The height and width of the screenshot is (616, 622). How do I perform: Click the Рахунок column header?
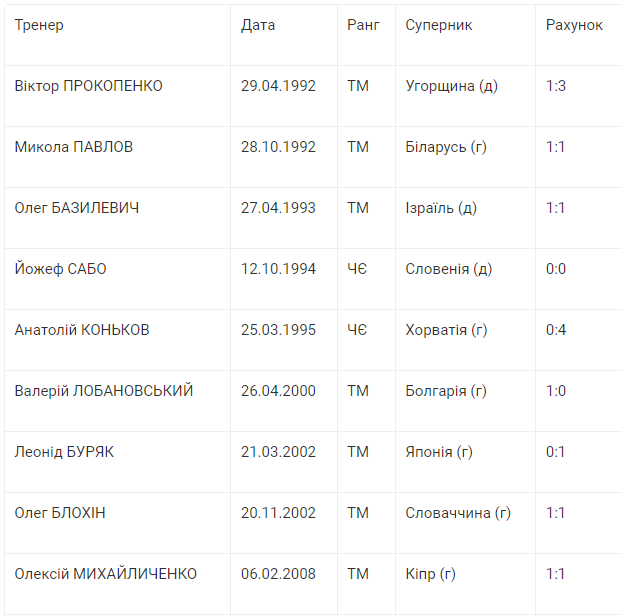574,25
